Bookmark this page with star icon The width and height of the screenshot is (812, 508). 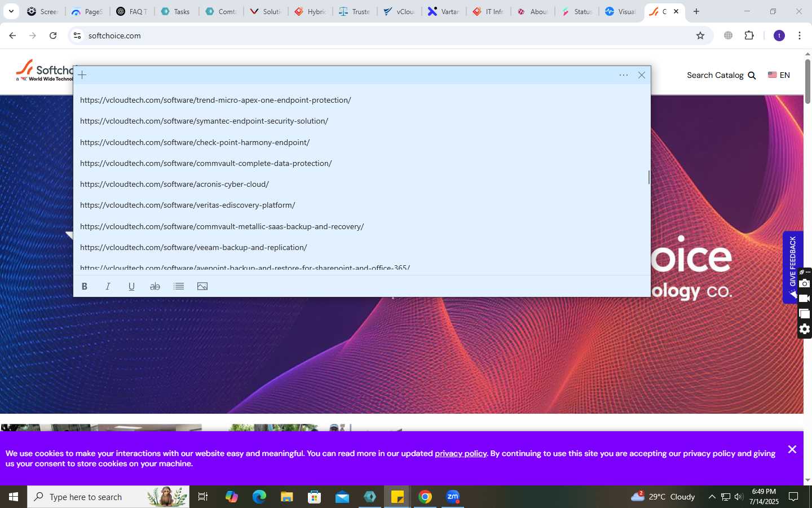(700, 36)
